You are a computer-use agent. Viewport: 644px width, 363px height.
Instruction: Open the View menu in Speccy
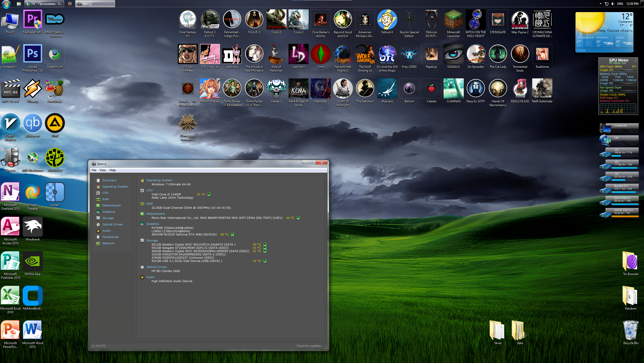click(103, 170)
